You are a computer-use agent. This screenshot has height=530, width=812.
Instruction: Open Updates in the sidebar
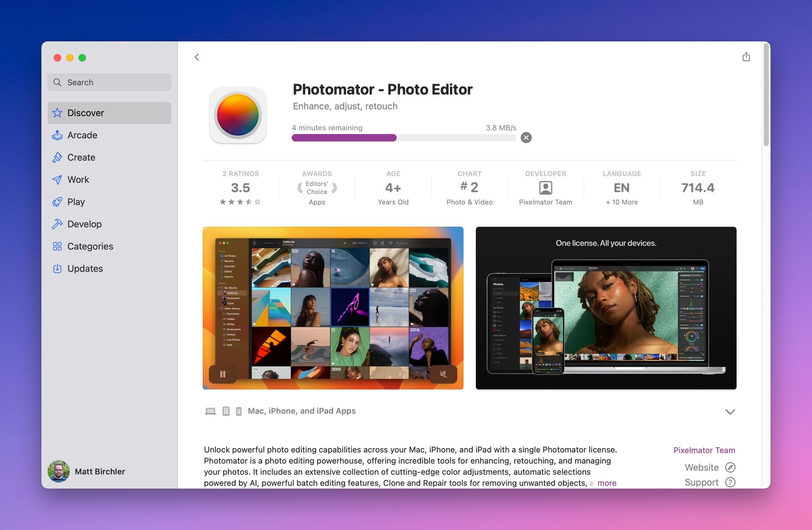(109, 269)
